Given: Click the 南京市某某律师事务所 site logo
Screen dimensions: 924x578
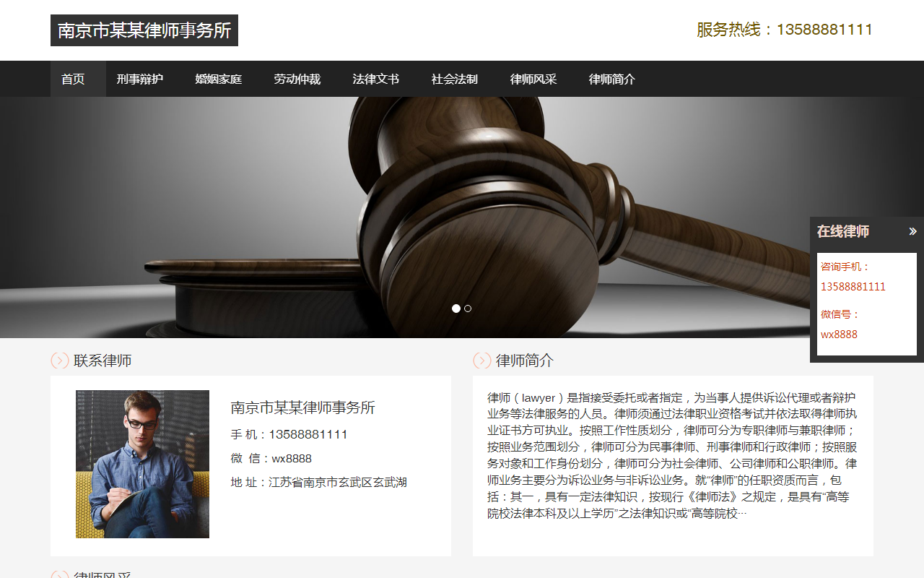Looking at the screenshot, I should [144, 30].
